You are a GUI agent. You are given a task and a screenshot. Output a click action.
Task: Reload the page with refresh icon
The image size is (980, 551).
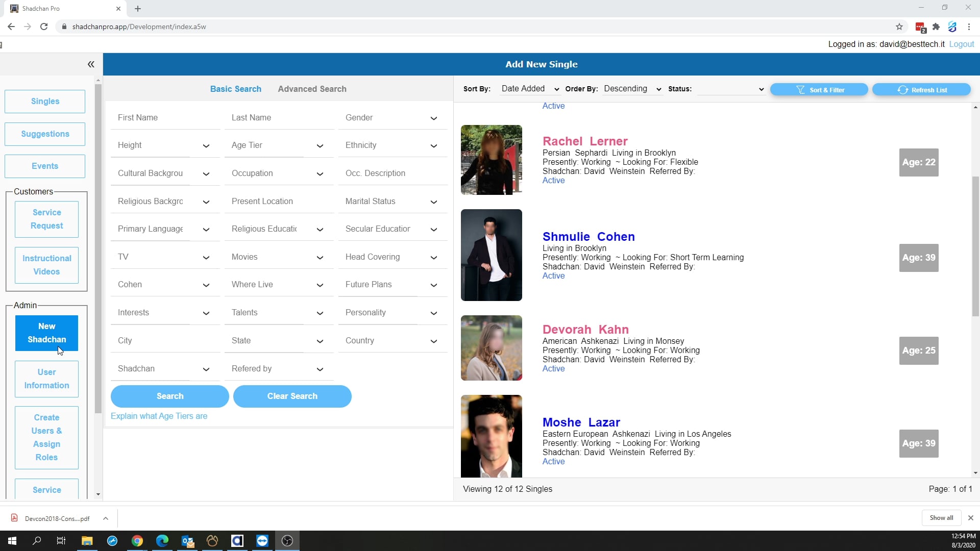(44, 27)
